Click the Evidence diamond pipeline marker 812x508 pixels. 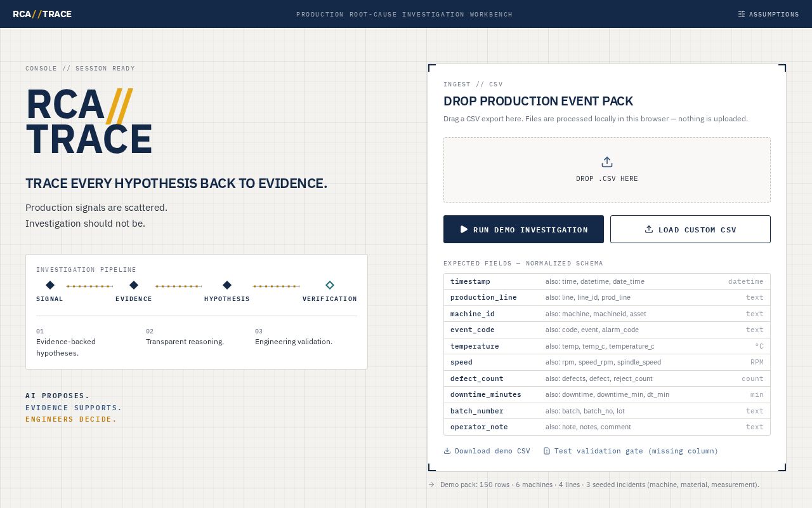pyautogui.click(x=134, y=285)
